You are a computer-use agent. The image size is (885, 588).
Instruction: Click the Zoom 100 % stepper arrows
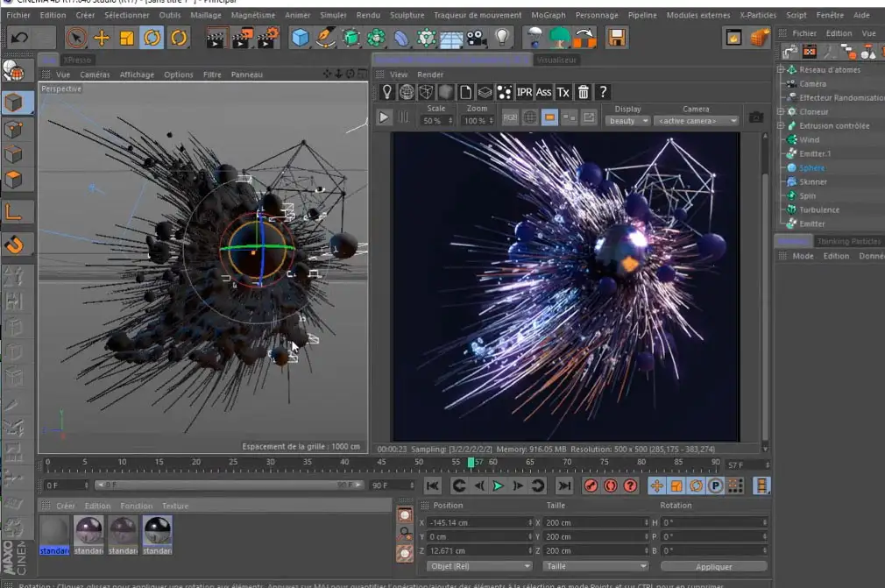[491, 121]
